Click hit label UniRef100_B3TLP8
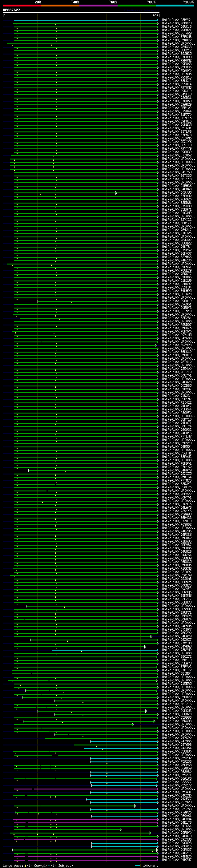197x868 pixels. click(176, 131)
